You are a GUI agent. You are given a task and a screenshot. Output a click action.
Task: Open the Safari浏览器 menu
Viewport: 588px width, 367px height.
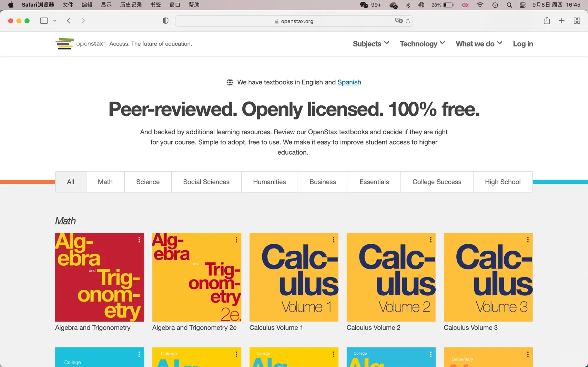(x=38, y=5)
